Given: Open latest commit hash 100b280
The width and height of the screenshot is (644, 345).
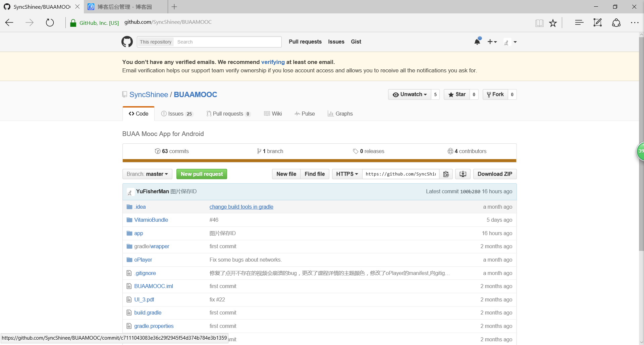Looking at the screenshot, I should tap(470, 192).
